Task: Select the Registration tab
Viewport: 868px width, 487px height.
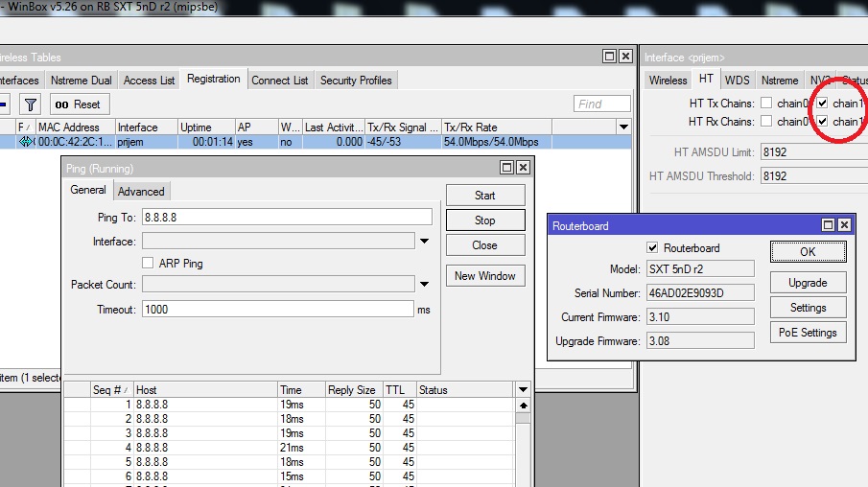Action: pyautogui.click(x=213, y=80)
